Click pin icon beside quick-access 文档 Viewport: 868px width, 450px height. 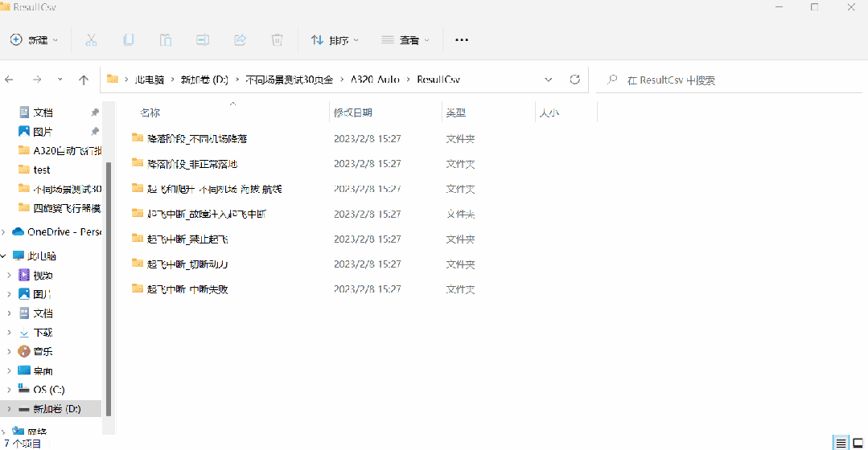click(95, 112)
